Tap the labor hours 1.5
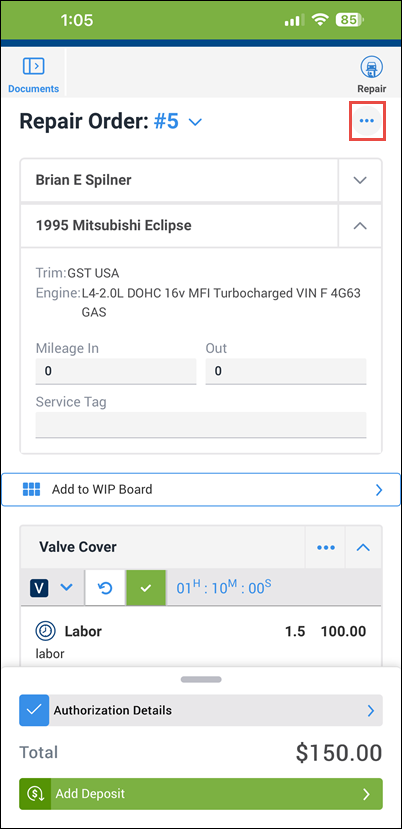The image size is (402, 829). click(x=295, y=631)
